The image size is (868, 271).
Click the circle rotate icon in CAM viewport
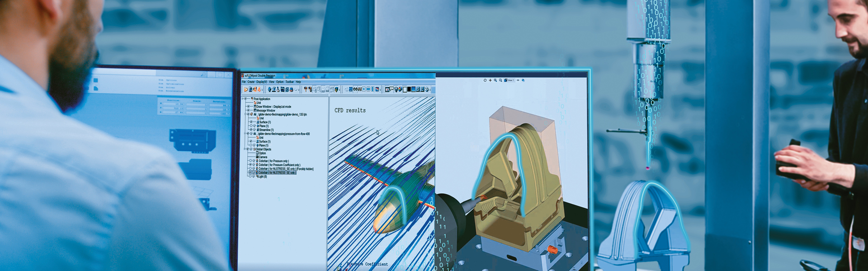pyautogui.click(x=485, y=80)
